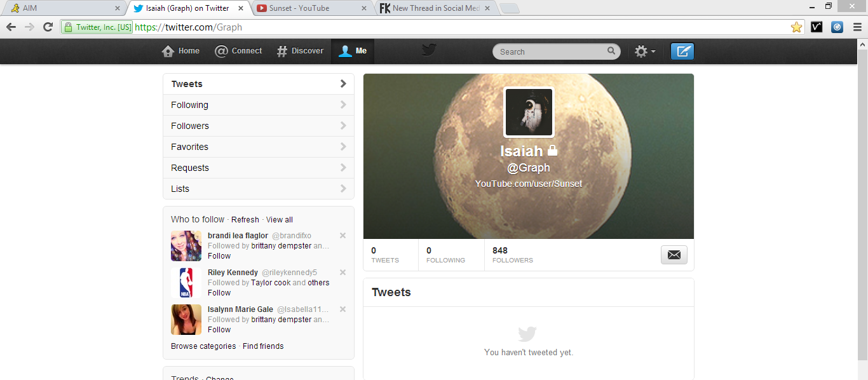Click brandi lea flaglor's name
868x380 pixels.
tap(238, 236)
